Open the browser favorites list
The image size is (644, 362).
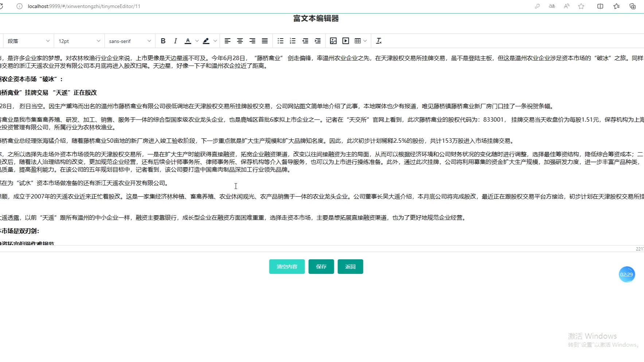(x=616, y=6)
